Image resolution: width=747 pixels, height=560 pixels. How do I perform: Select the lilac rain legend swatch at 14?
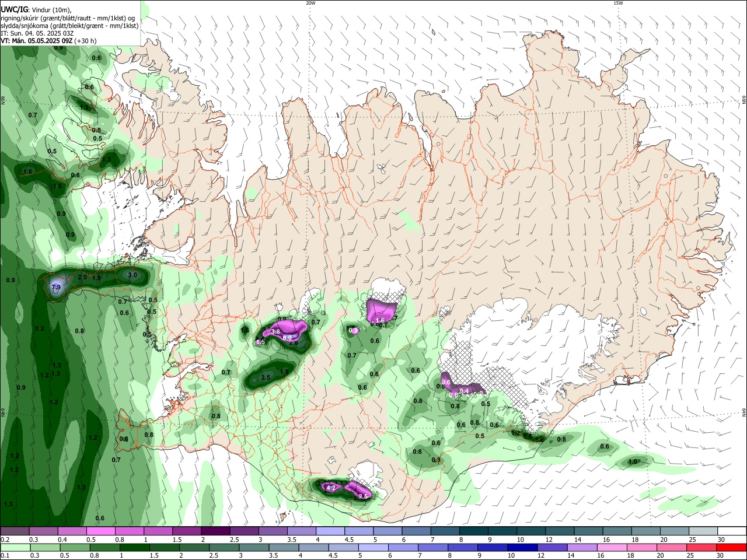click(582, 547)
